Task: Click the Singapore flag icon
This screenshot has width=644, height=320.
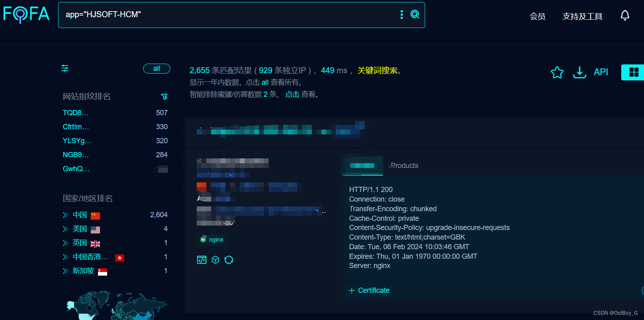Action: pyautogui.click(x=102, y=272)
